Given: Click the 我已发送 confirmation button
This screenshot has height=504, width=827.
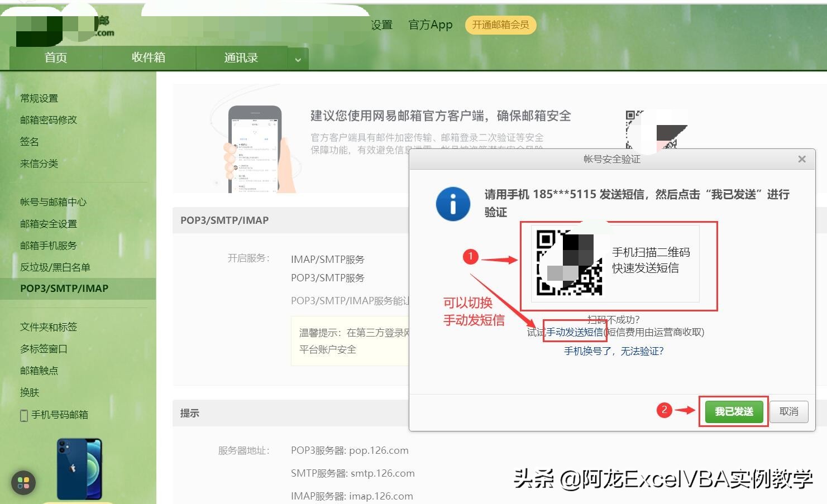Looking at the screenshot, I should [x=733, y=411].
